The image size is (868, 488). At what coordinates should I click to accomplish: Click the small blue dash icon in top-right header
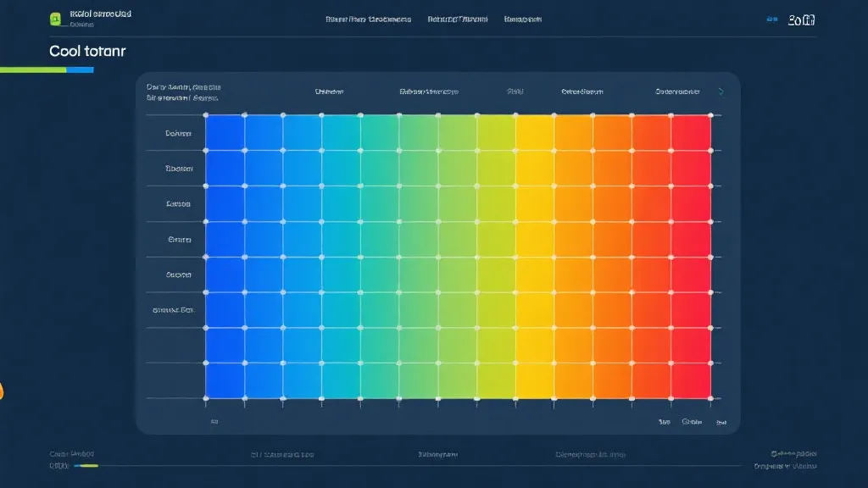point(771,19)
